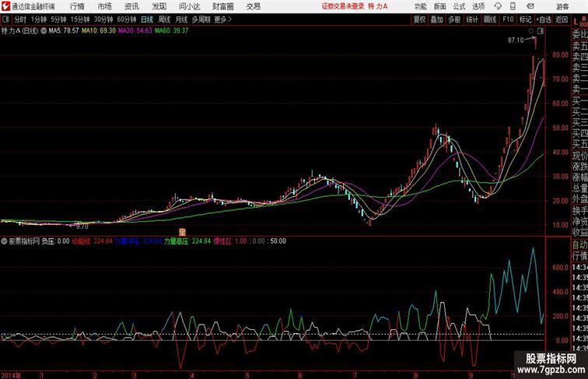The image size is (588, 379).
Task: Click the 多股 multi-stock button
Action: [x=454, y=19]
